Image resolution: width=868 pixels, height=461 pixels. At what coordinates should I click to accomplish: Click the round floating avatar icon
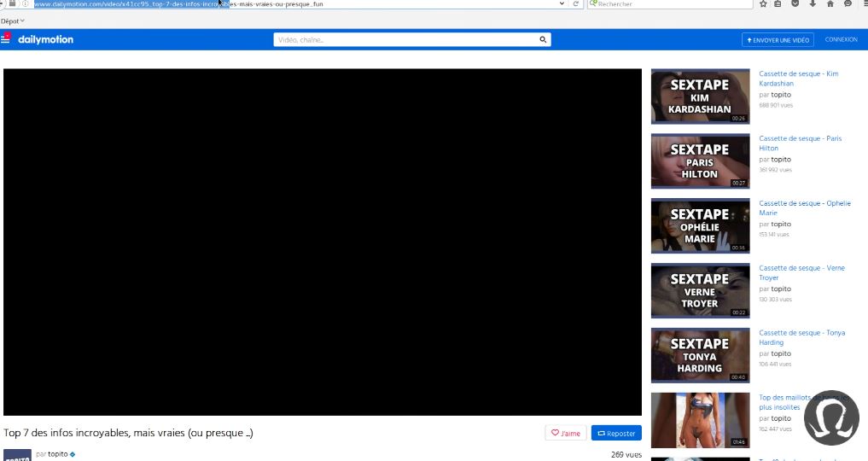tap(831, 418)
